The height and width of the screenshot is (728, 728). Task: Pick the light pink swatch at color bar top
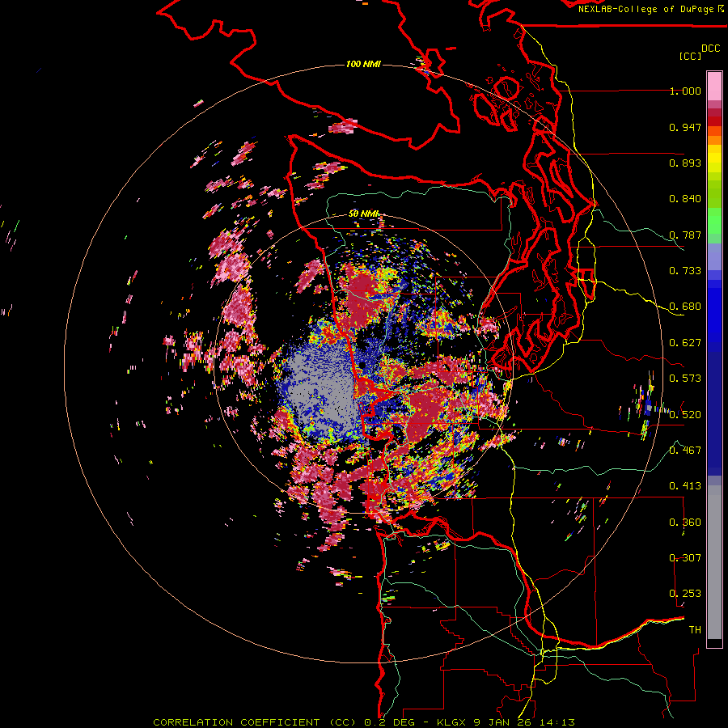coord(714,86)
